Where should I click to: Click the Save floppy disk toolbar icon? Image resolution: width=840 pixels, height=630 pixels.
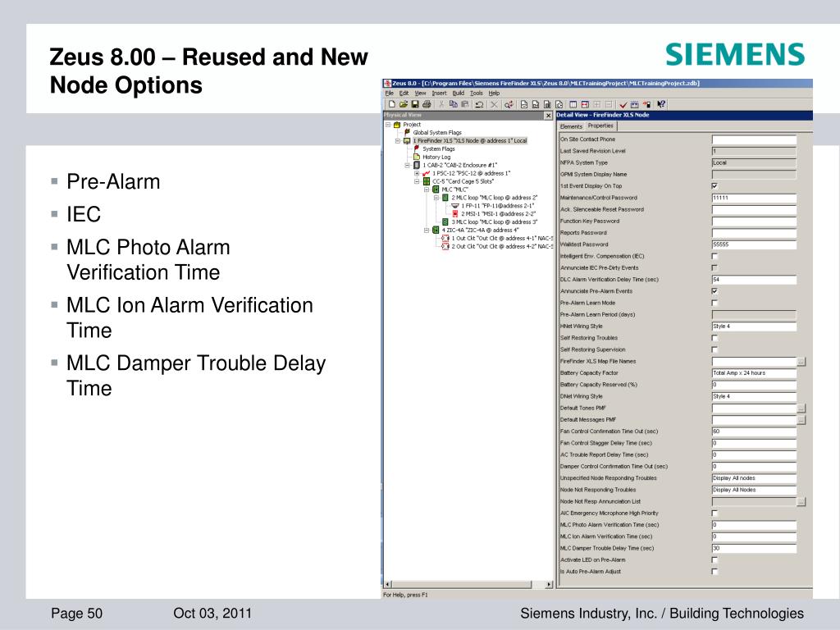click(x=414, y=104)
